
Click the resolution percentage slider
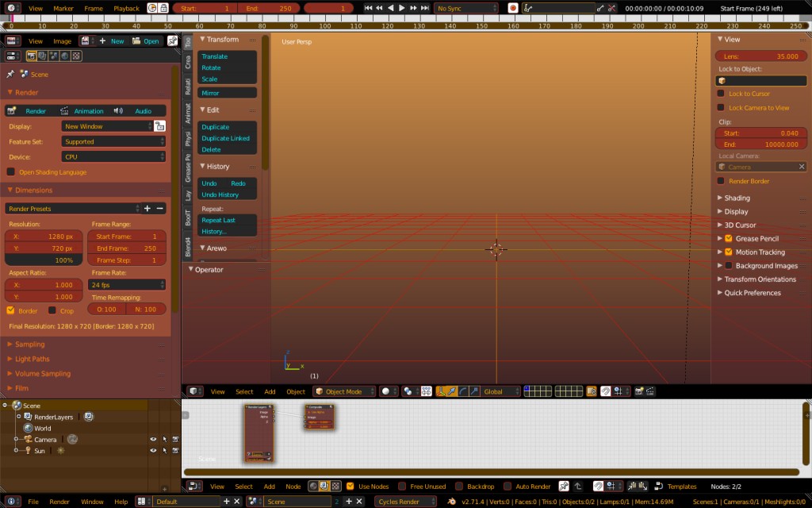[43, 259]
